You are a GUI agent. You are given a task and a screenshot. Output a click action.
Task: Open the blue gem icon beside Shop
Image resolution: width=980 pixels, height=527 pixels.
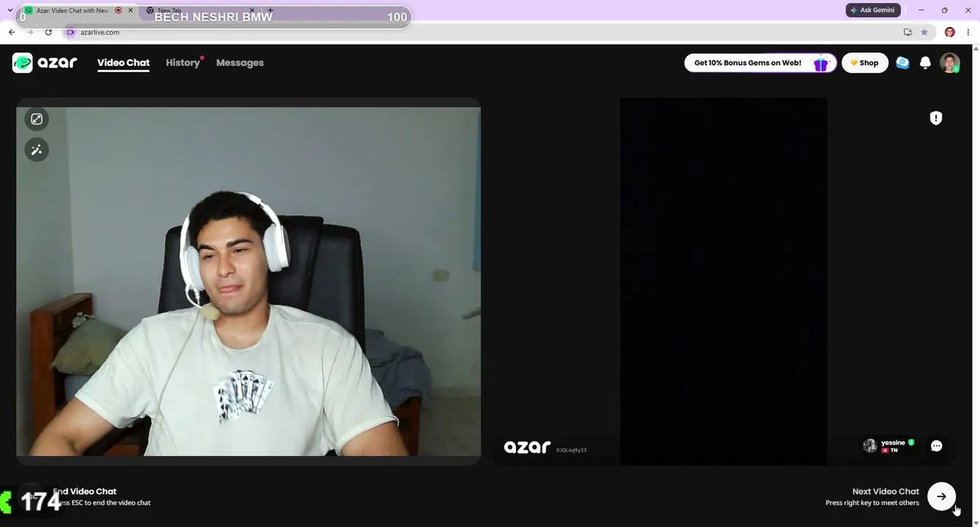902,63
